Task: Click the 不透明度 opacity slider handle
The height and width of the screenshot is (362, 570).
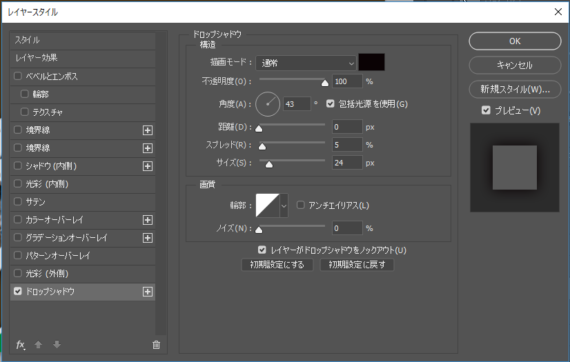Action: pyautogui.click(x=325, y=83)
